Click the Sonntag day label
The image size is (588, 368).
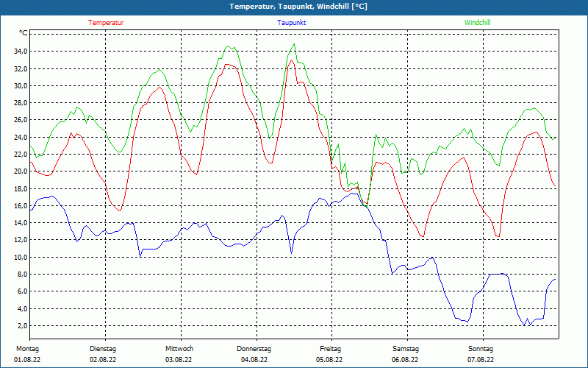[481, 349]
